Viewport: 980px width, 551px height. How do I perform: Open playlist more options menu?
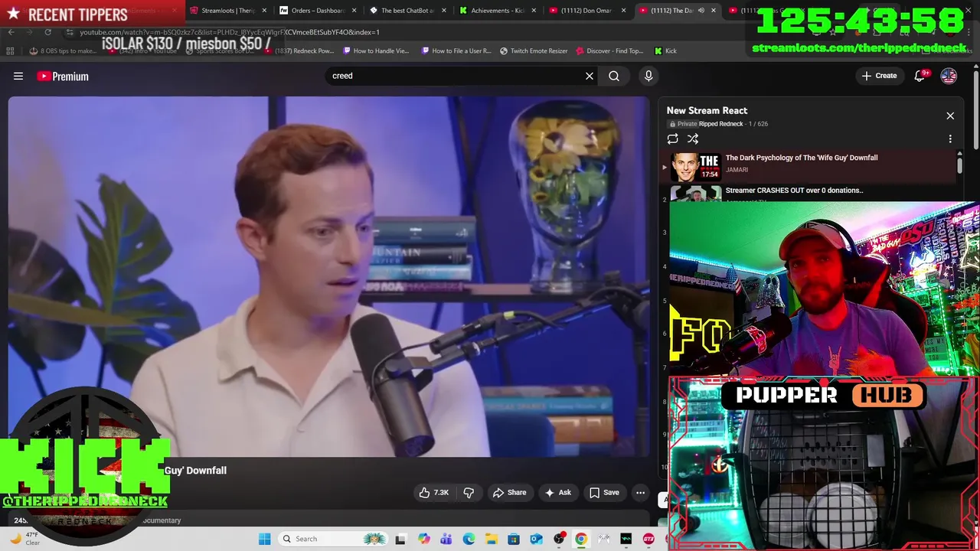(x=950, y=139)
